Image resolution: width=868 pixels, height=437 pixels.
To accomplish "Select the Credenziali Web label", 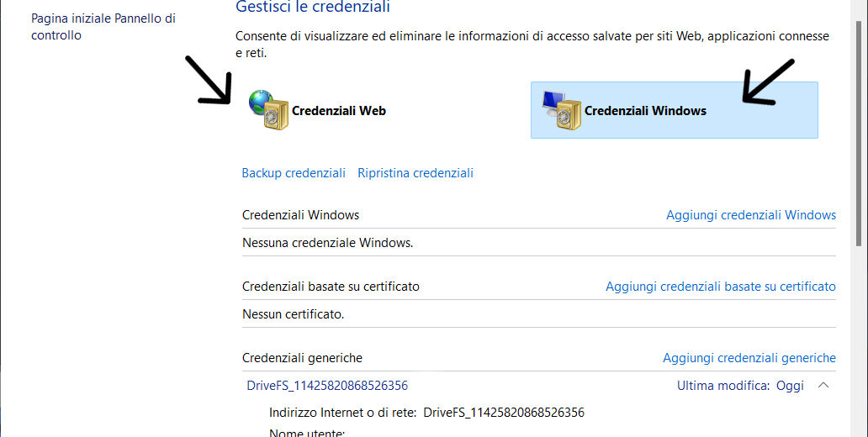I will [x=338, y=111].
